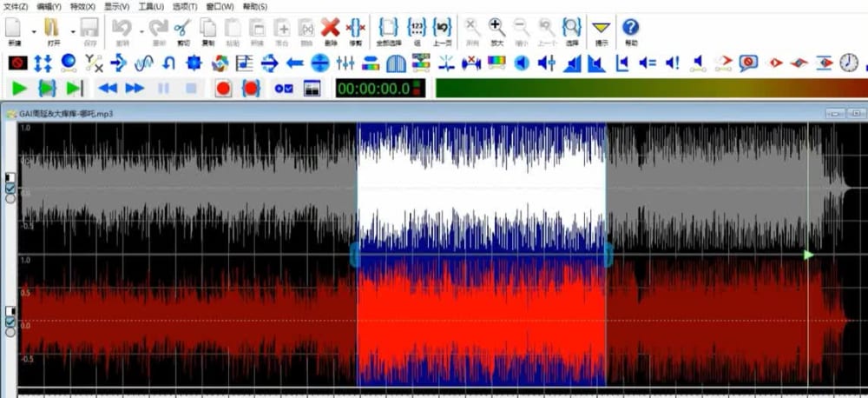Image resolution: width=868 pixels, height=398 pixels.
Task: Click the 打开 open folder icon
Action: point(53,28)
